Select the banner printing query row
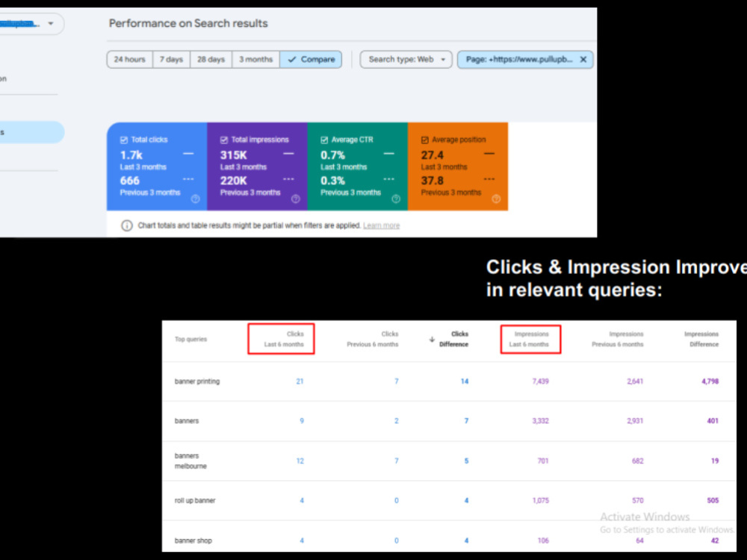 tap(449, 382)
